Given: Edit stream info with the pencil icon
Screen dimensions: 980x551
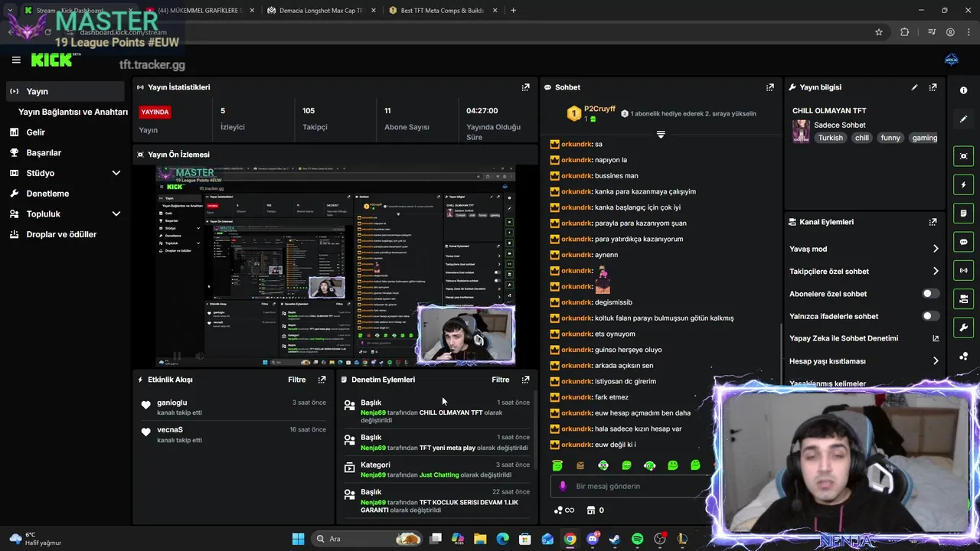Looking at the screenshot, I should point(914,87).
